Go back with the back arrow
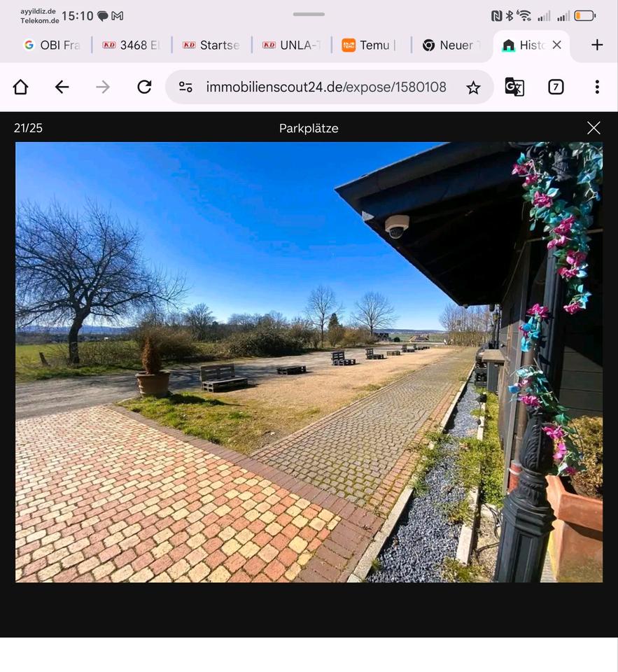 point(62,87)
